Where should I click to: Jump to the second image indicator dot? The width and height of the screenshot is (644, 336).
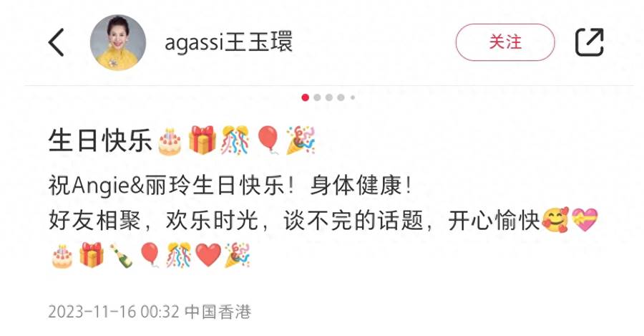tap(317, 97)
